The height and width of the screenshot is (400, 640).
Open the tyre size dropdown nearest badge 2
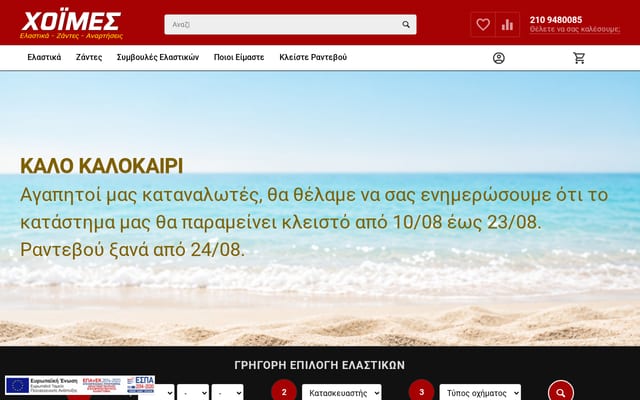click(227, 393)
